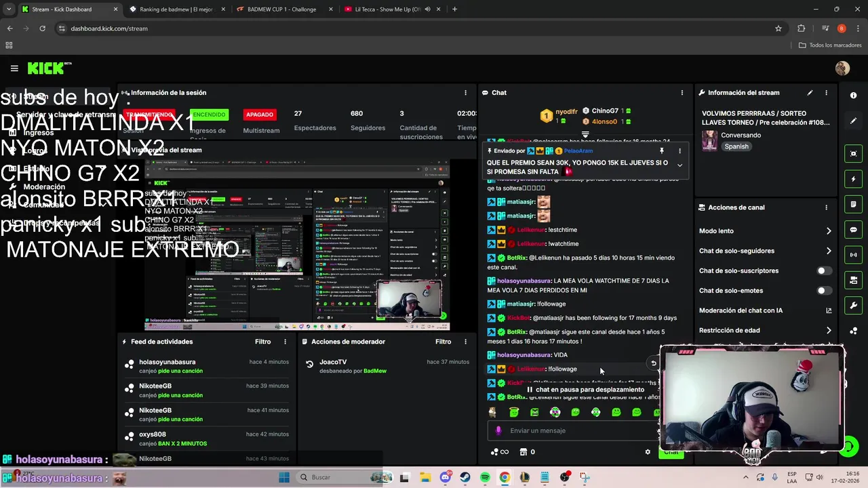Click the APAGADO multistream badge
Viewport: 868px width, 488px height.
(260, 115)
